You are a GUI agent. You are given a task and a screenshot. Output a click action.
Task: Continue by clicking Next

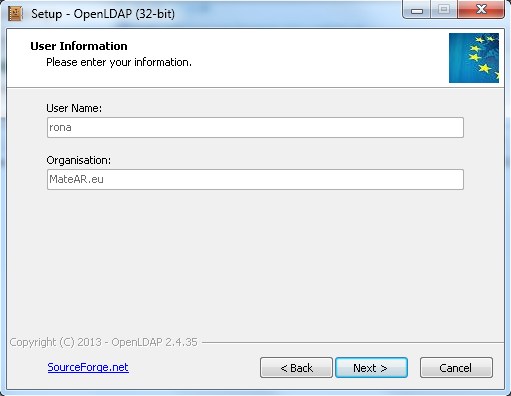pos(371,368)
